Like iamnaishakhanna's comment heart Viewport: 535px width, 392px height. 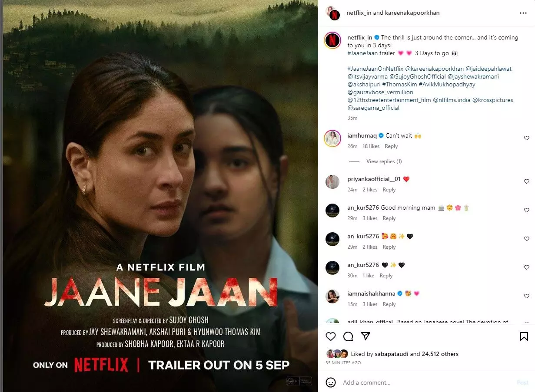pyautogui.click(x=527, y=296)
